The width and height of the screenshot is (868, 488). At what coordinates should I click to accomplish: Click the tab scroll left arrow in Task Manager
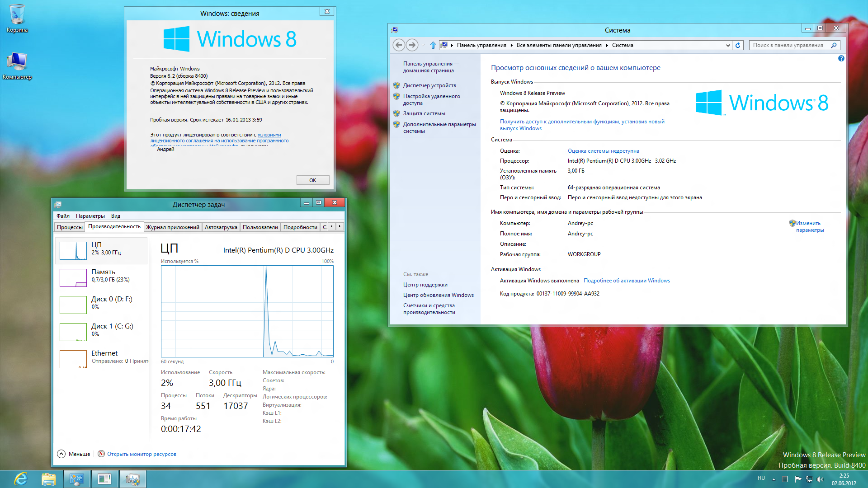click(332, 226)
